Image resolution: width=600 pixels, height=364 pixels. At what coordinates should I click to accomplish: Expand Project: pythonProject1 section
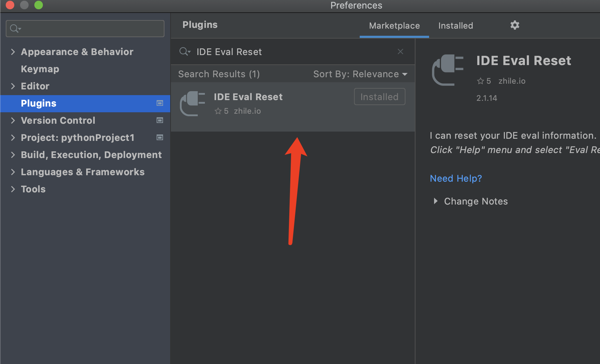click(13, 138)
